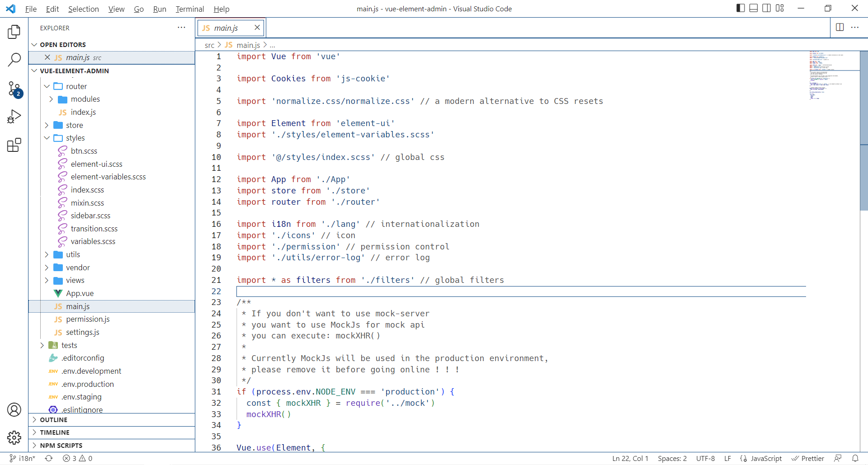Screen dimensions: 868x465
Task: Open the Terminal menu
Action: click(189, 9)
